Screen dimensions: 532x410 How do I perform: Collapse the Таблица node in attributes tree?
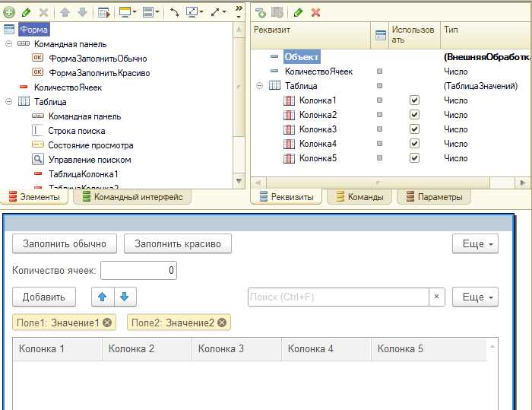click(x=260, y=86)
